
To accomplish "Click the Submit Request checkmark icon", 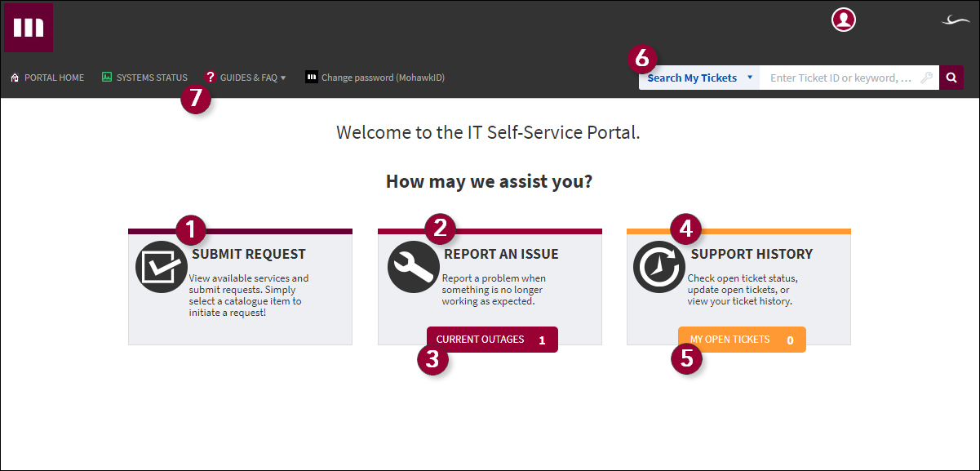I will click(x=161, y=266).
